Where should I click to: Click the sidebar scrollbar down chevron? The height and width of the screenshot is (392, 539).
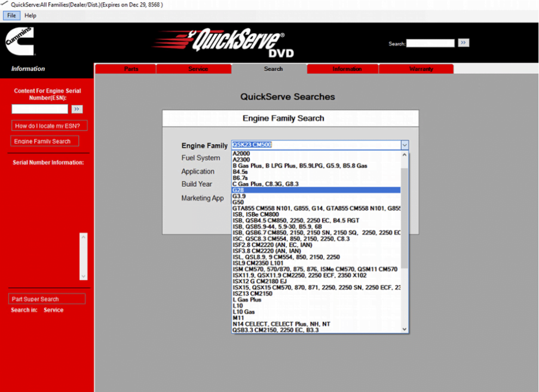pos(83,277)
